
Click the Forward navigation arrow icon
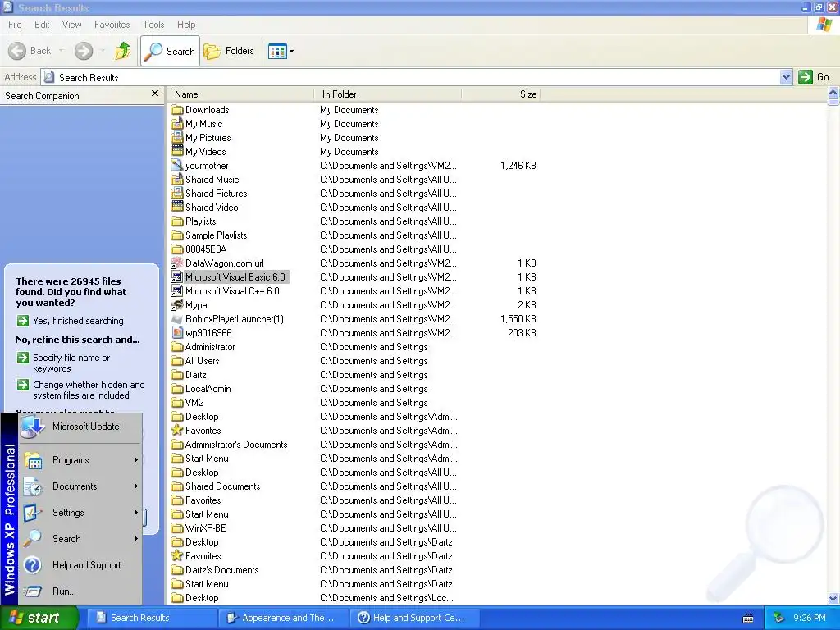(x=84, y=51)
